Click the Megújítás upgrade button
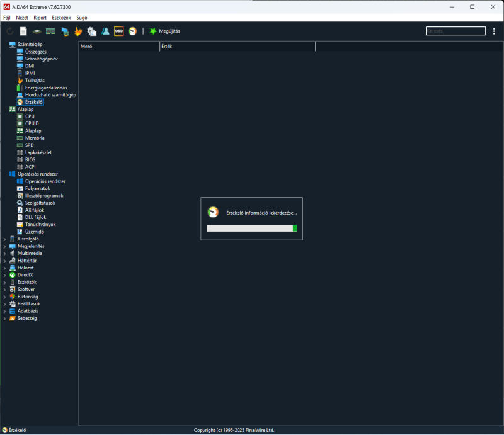504x435 pixels. click(x=164, y=31)
